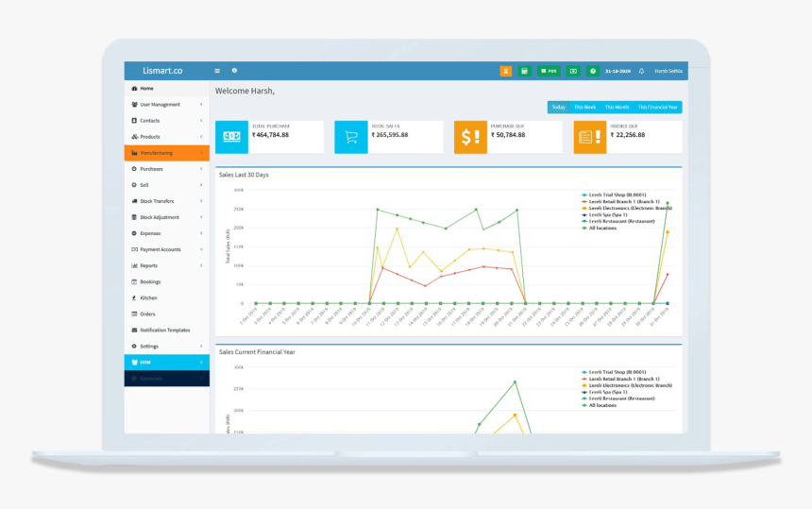
Task: Select the This Financial Year filter tab
Action: coord(657,108)
